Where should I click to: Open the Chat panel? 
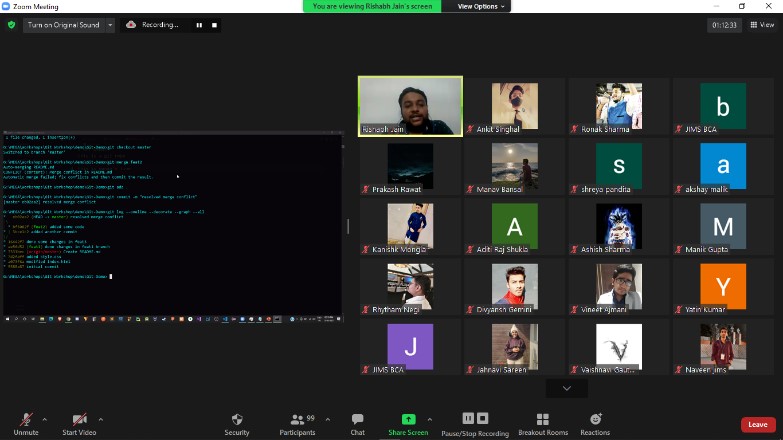357,422
